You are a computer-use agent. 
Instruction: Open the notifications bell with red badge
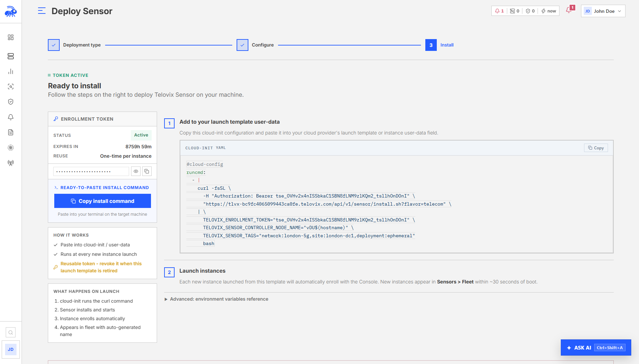point(570,10)
